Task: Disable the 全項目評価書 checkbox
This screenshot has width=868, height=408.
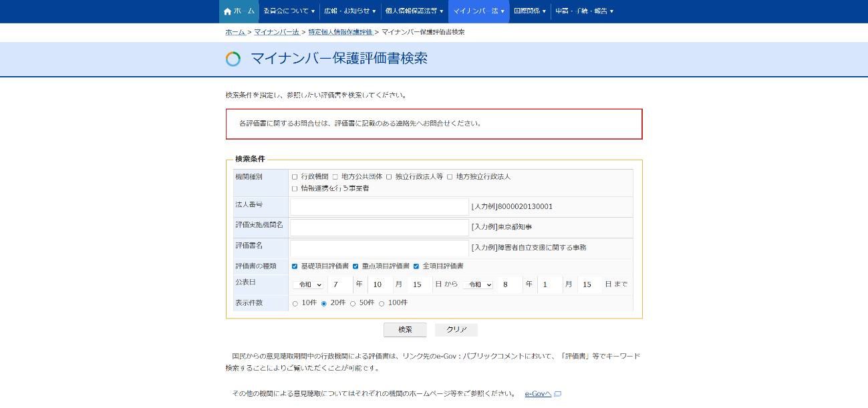Action: click(415, 265)
